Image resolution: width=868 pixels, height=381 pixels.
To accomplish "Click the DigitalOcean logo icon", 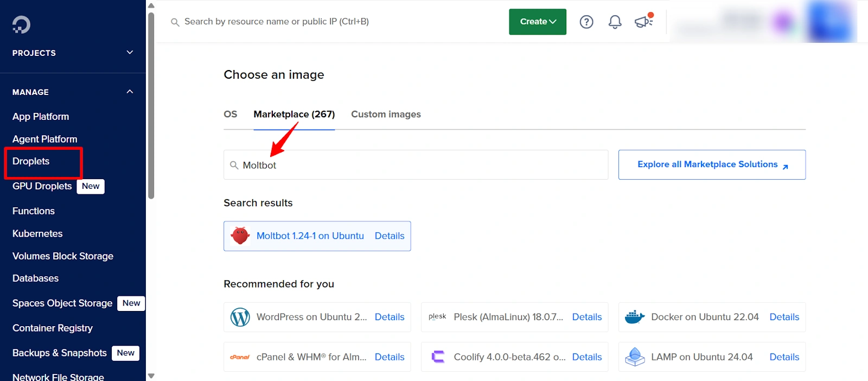I will (21, 24).
